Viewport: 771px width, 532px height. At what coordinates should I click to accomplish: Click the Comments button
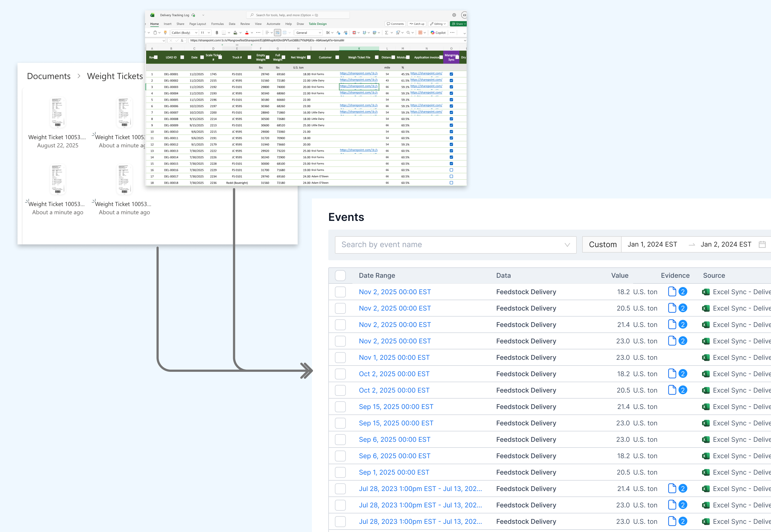pyautogui.click(x=395, y=24)
